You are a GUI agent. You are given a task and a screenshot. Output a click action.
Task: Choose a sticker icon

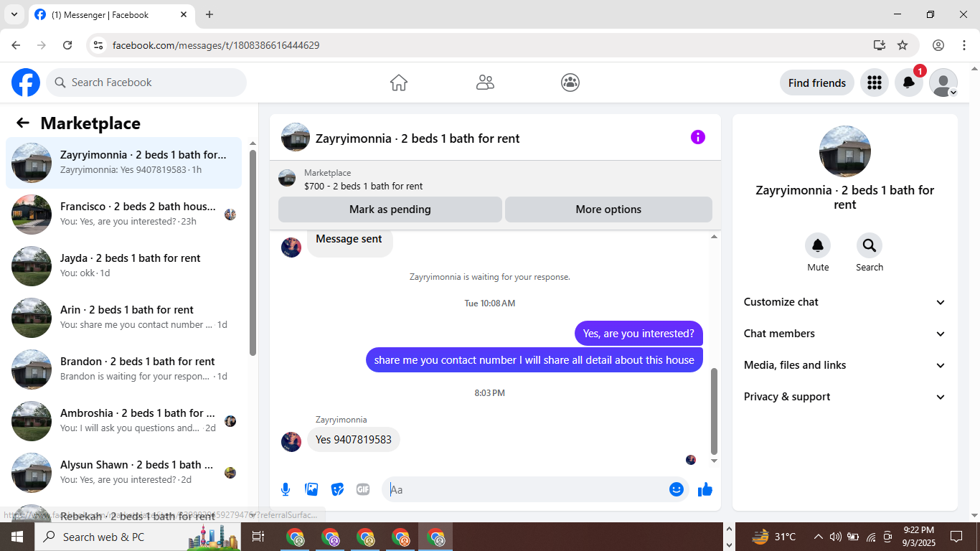point(337,489)
